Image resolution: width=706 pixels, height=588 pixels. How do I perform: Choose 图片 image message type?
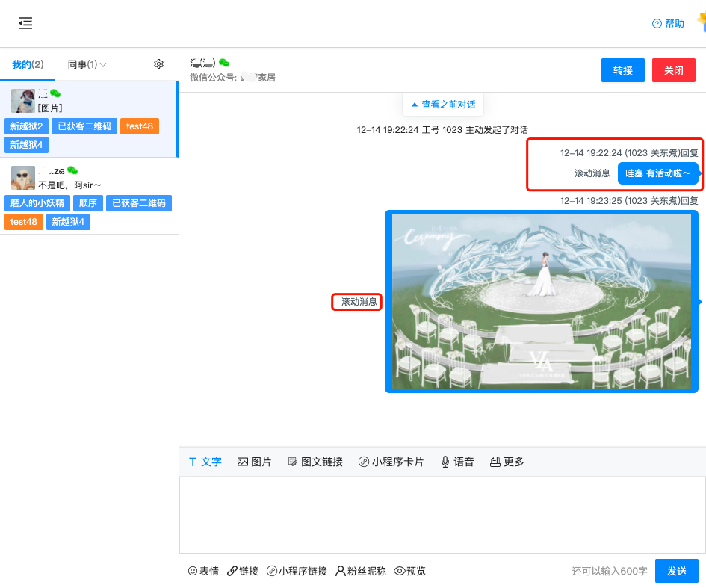pyautogui.click(x=254, y=462)
